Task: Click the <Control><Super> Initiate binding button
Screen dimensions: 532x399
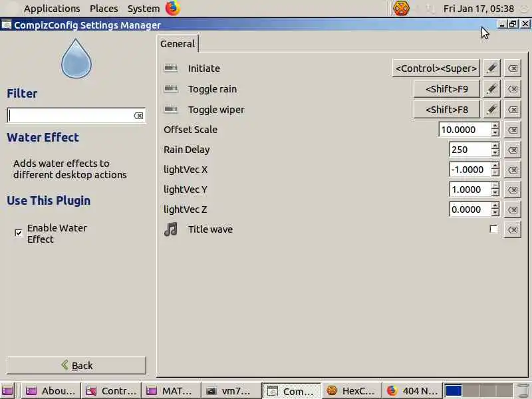Action: pyautogui.click(x=436, y=68)
